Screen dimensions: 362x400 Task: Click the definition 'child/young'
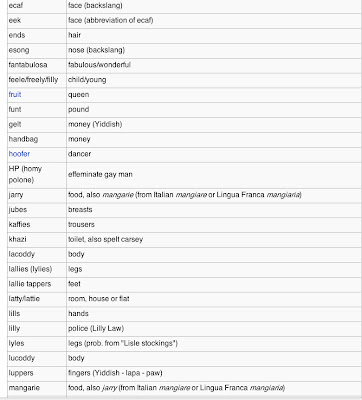pos(87,80)
